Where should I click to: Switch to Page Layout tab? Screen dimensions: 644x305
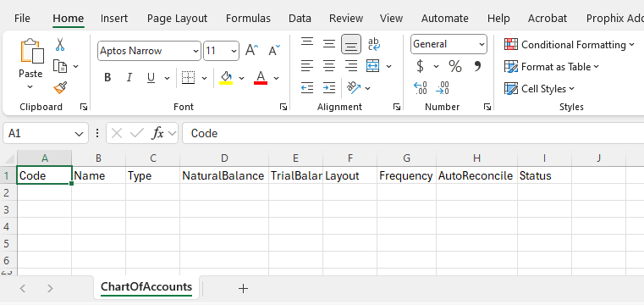pos(177,19)
